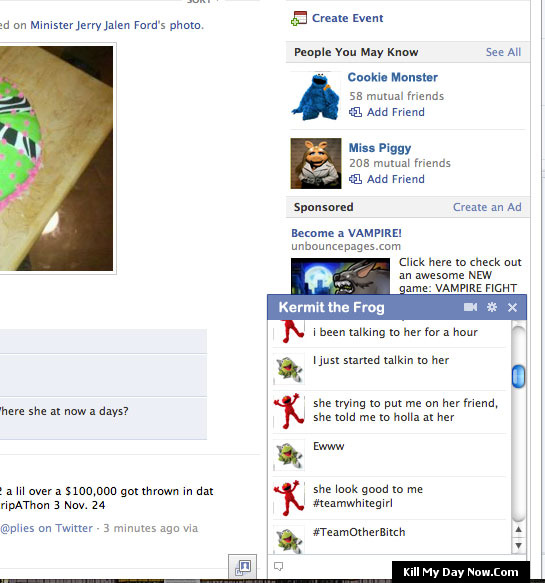Image resolution: width=545 pixels, height=583 pixels.
Task: Click Add Friend icon for Cookie Monster
Action: coord(355,112)
